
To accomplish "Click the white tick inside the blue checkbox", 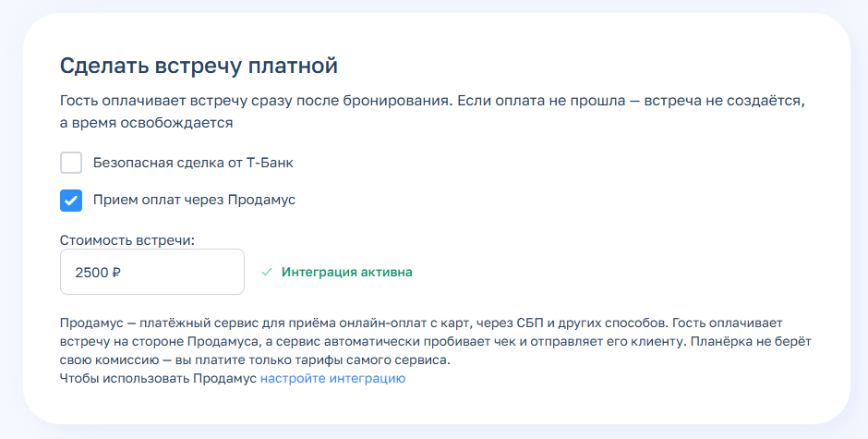I will point(71,200).
